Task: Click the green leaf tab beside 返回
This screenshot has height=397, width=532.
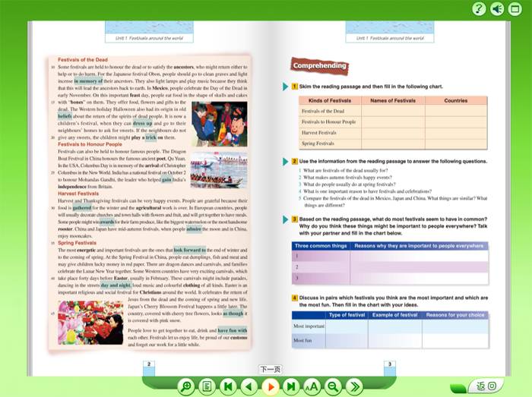Action: 458,388
